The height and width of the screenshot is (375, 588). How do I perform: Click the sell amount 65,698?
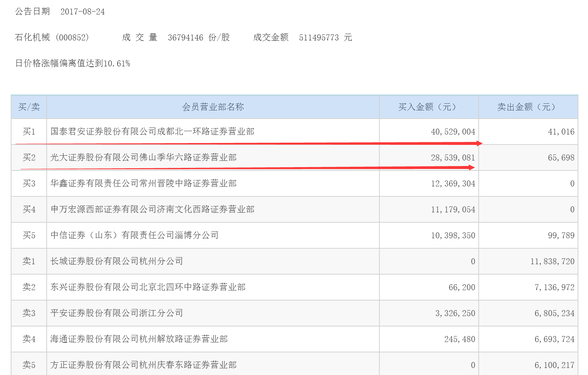(x=561, y=158)
